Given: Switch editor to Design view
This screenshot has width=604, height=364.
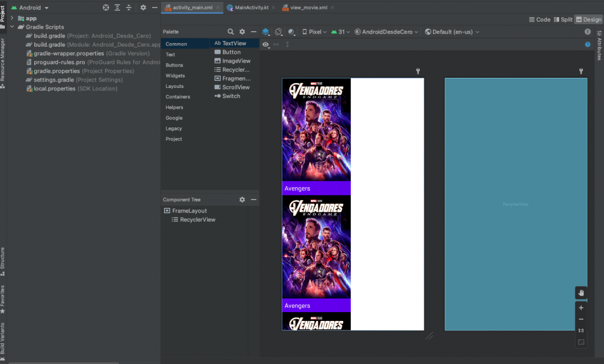Looking at the screenshot, I should pos(589,19).
